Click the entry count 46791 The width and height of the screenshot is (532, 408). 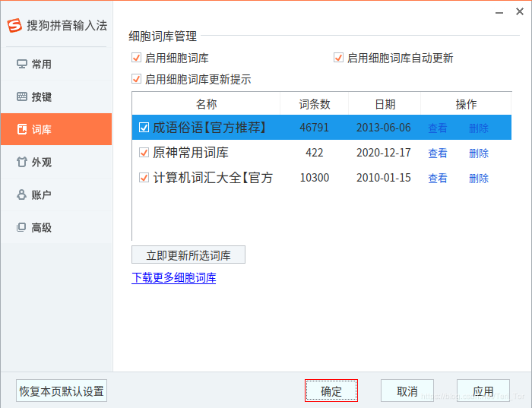pos(314,128)
